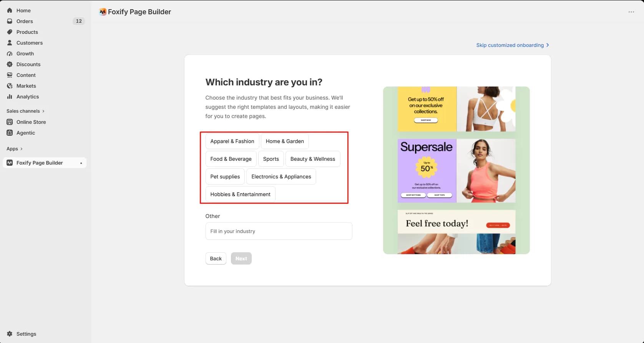The image size is (644, 343).
Task: Select the Home & Garden industry
Action: 285,141
